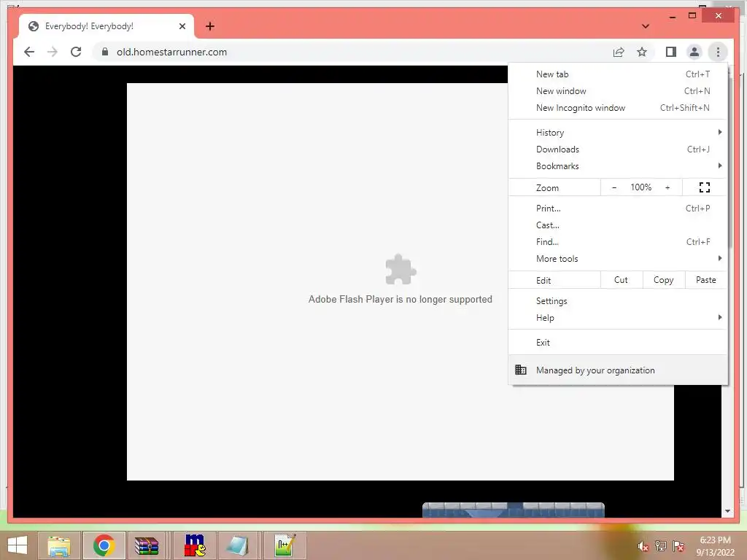Click the Chrome taskbar icon
Screen dimensions: 747x560
pyautogui.click(x=104, y=545)
